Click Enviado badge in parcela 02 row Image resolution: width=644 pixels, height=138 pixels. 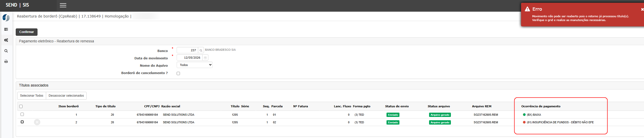pyautogui.click(x=393, y=123)
